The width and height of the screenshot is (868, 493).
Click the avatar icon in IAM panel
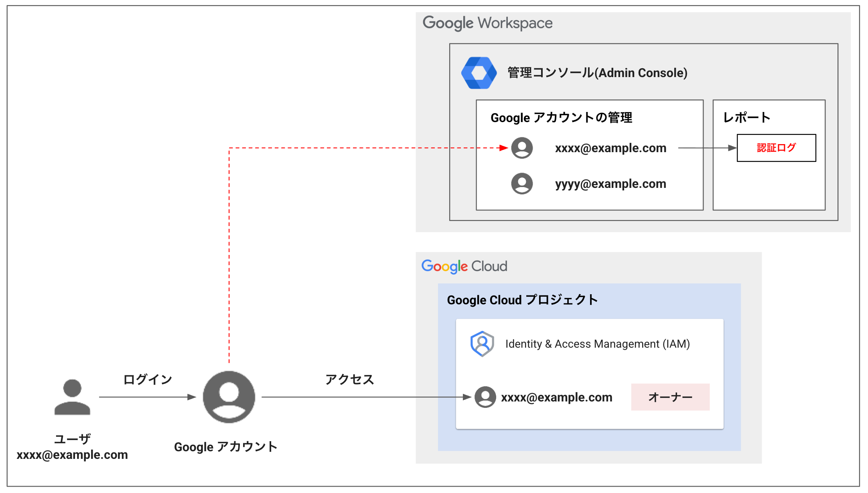click(x=485, y=397)
